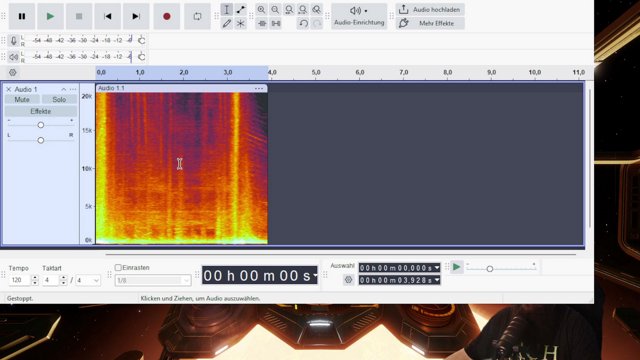The image size is (640, 360).
Task: Click the Skip to End button
Action: pyautogui.click(x=136, y=16)
